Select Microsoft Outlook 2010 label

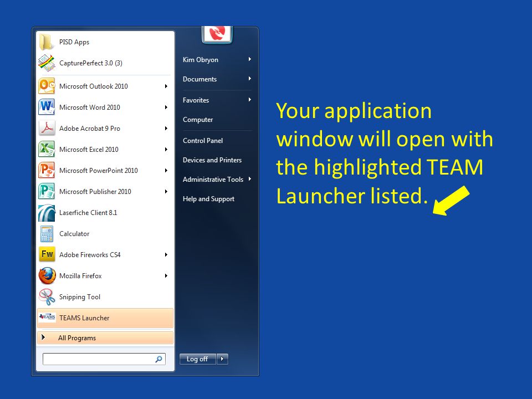click(x=93, y=86)
